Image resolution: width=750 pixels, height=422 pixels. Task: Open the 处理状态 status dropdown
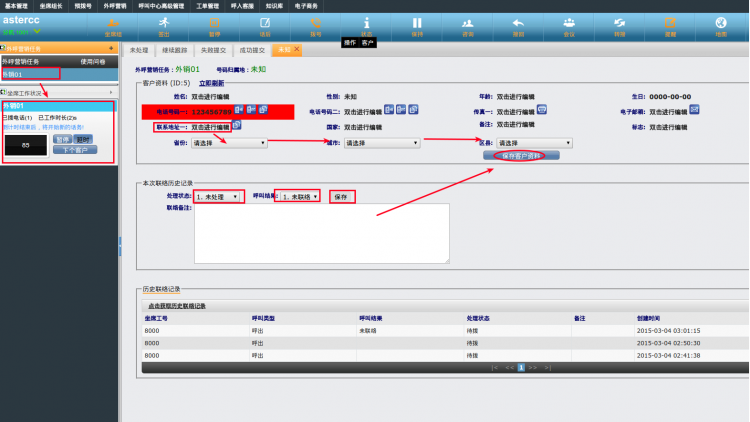pos(219,197)
